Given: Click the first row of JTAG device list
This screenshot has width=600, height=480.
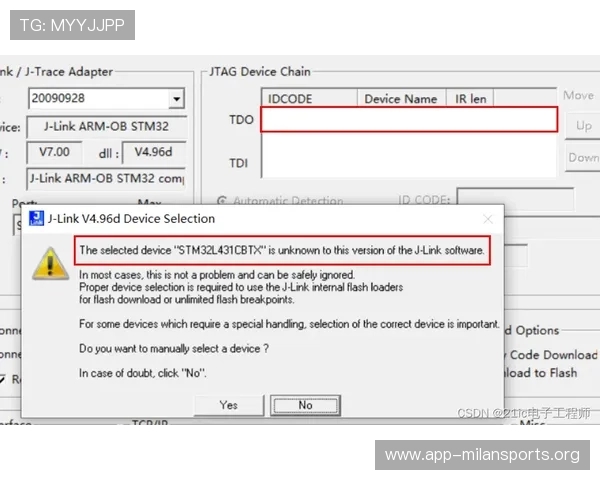Looking at the screenshot, I should (x=409, y=119).
